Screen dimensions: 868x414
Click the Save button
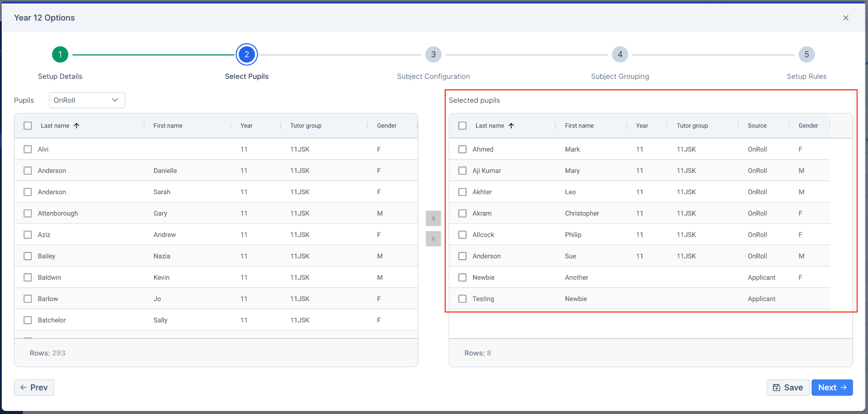[788, 388]
